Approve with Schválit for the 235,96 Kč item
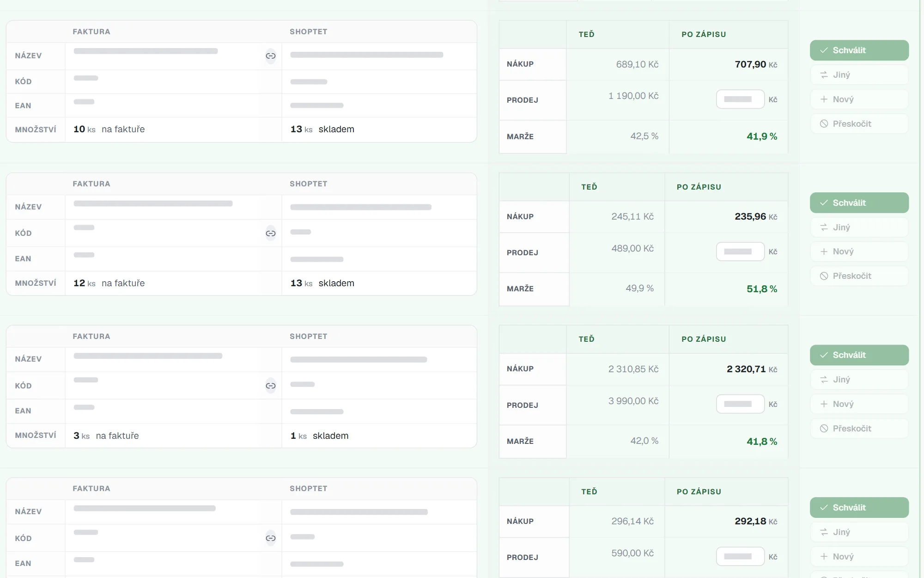This screenshot has width=924, height=578. tap(859, 203)
